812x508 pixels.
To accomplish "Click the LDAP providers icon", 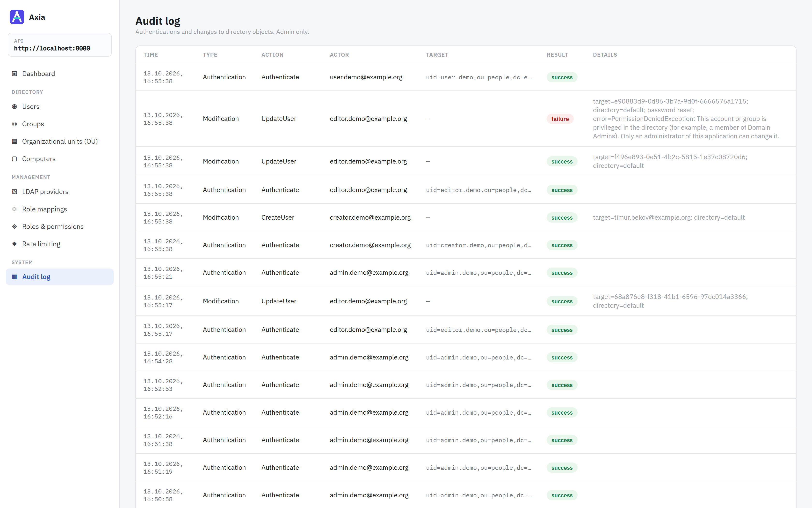I will point(14,192).
